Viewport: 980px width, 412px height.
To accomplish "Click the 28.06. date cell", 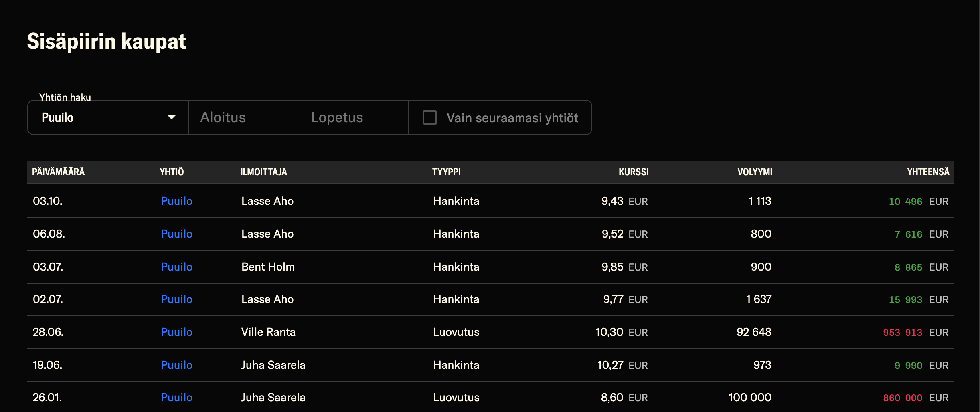I will click(48, 332).
